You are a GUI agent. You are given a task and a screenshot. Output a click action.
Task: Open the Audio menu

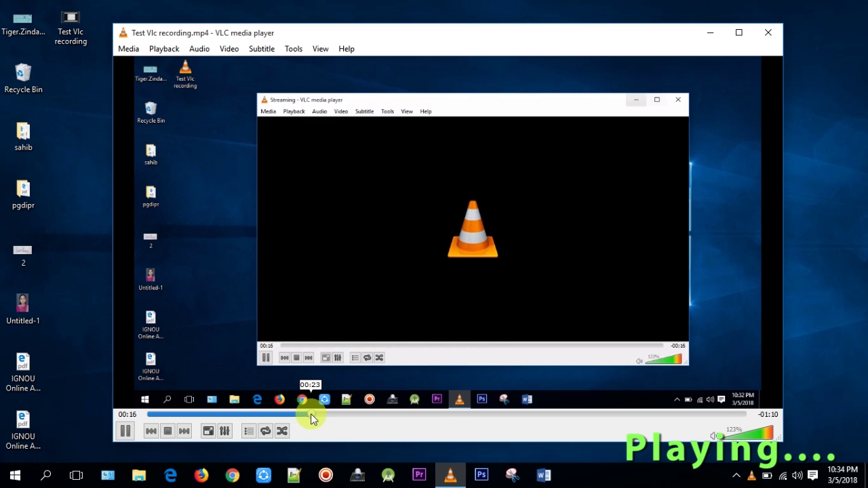[199, 49]
